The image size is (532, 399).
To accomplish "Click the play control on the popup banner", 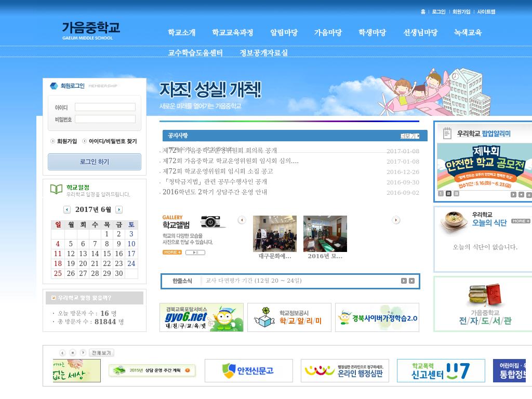I will coord(513,193).
